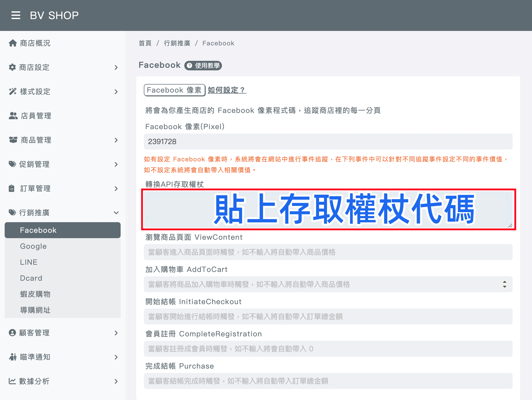This screenshot has height=400, width=532.
Task: Click the magic wand icon for 樣式設定
Action: tap(13, 91)
